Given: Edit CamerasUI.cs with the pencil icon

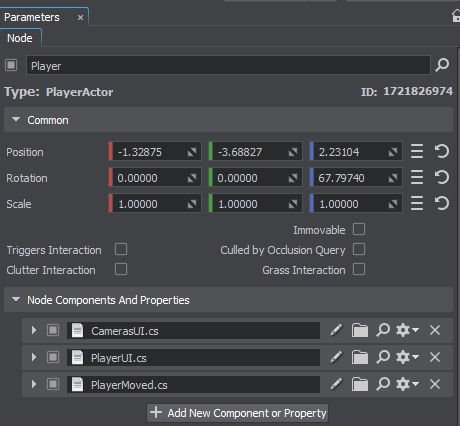Looking at the screenshot, I should click(336, 330).
